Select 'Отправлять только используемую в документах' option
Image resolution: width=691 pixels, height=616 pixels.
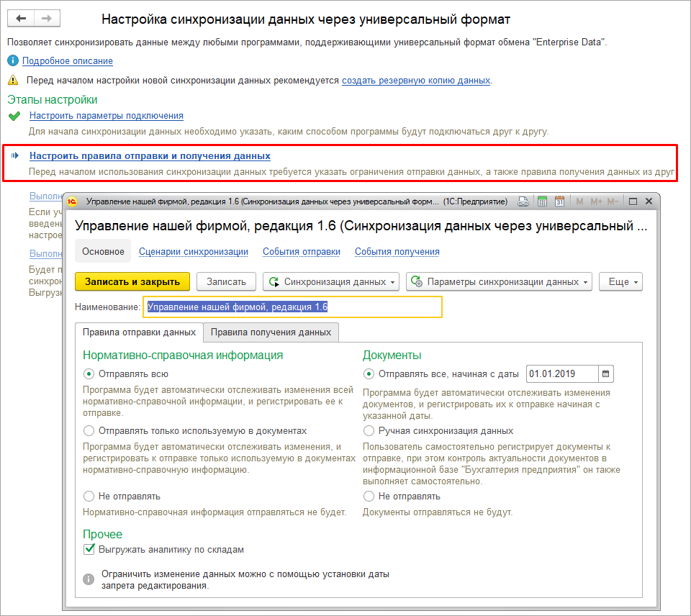(89, 430)
